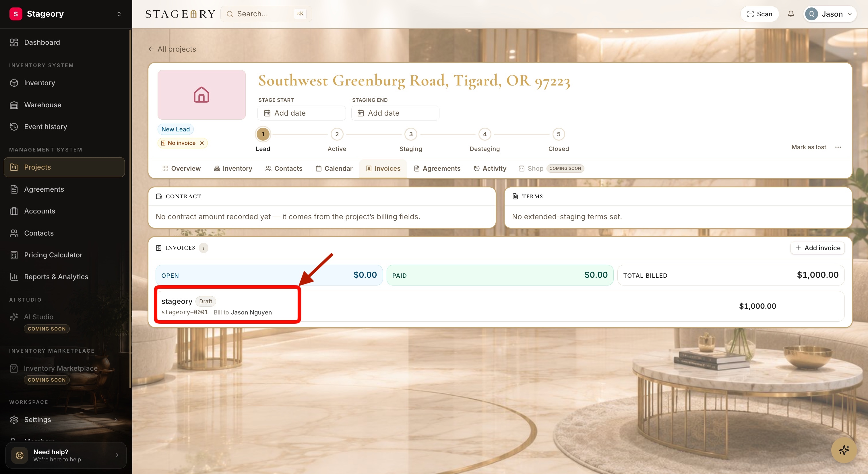Image resolution: width=868 pixels, height=474 pixels.
Task: Click the TOTAL BILLED $1,000.00 card
Action: (x=731, y=275)
